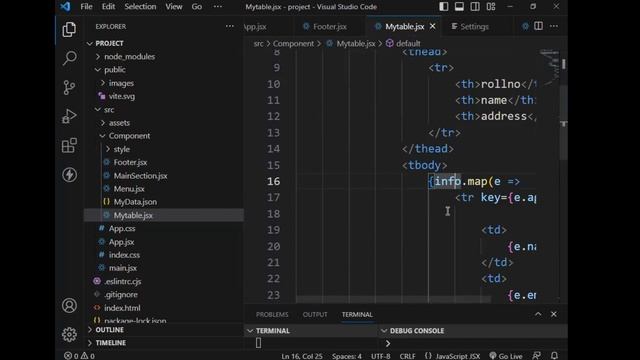Viewport: 640px width, 360px height.
Task: Open notifications bell in status bar
Action: [x=554, y=356]
